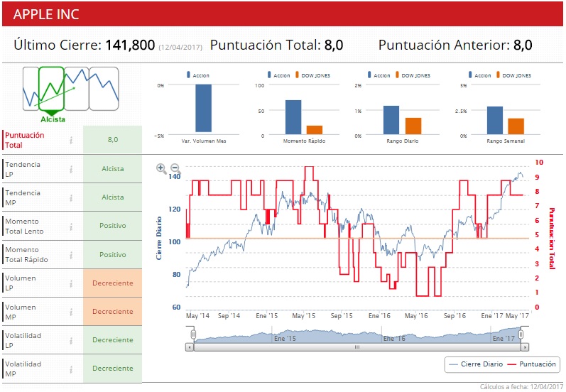
Task: Click the Decreciente value for Volumen LP
Action: pyautogui.click(x=113, y=283)
